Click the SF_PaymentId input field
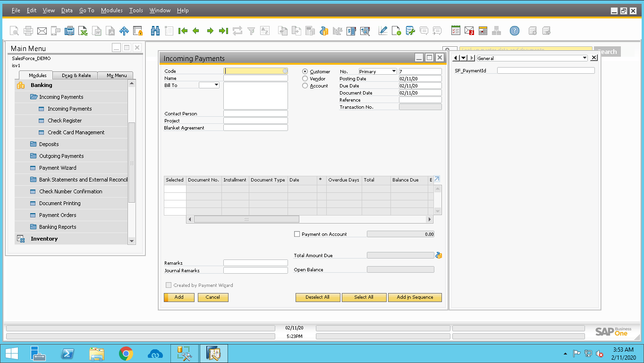644x363 pixels. [x=546, y=70]
